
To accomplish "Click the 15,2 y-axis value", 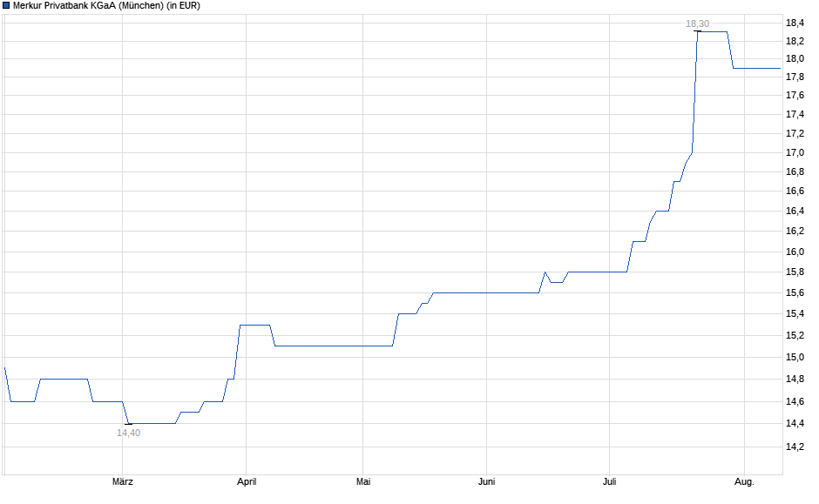I will [x=795, y=335].
